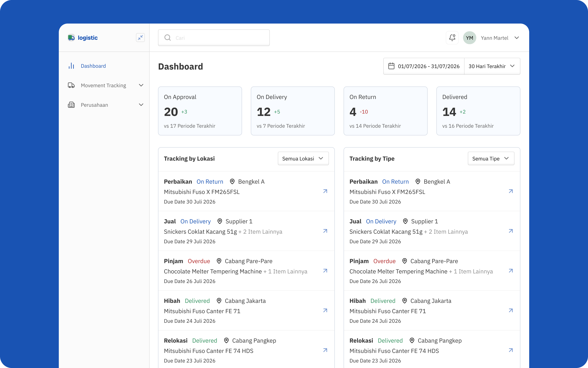Select the On Delivery summary card
588x368 pixels.
(293, 111)
